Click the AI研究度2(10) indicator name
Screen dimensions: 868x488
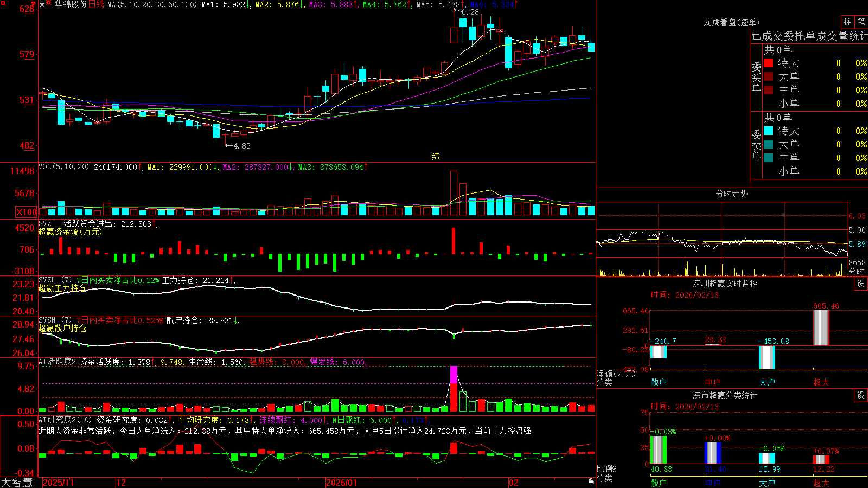(x=66, y=420)
